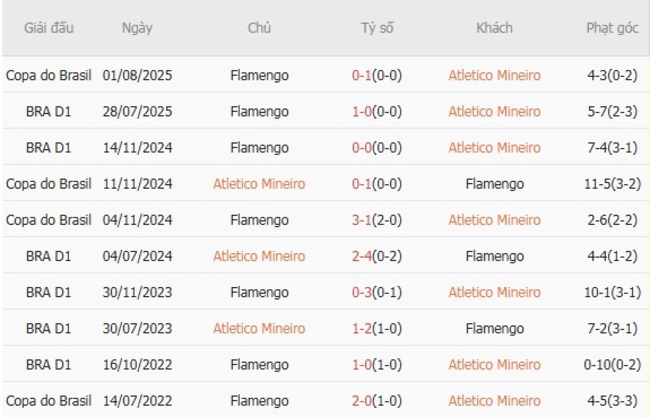Click Copa do Brasil in 01/08/2025 row
Image resolution: width=650 pixels, height=417 pixels.
[x=49, y=75]
